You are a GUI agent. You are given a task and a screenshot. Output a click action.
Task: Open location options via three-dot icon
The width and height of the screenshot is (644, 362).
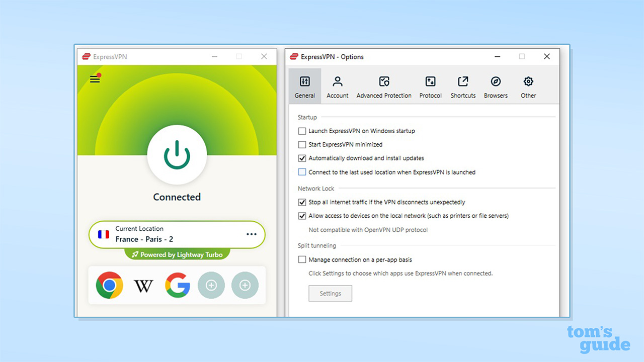point(252,234)
